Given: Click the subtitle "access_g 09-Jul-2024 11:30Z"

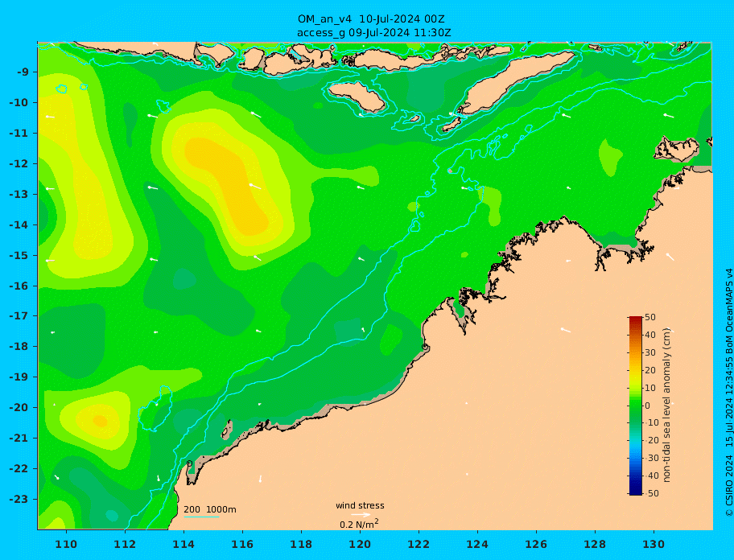Looking at the screenshot, I should click(374, 33).
